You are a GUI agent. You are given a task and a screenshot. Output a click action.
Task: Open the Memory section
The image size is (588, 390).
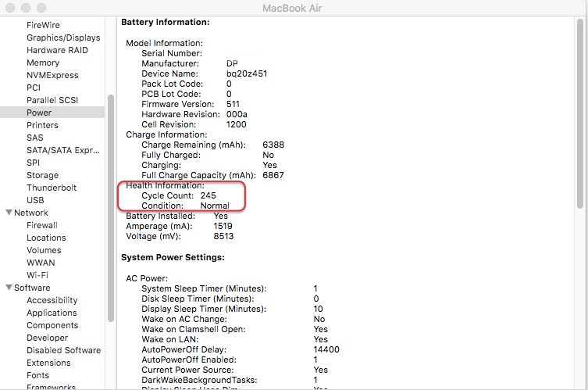click(x=43, y=63)
